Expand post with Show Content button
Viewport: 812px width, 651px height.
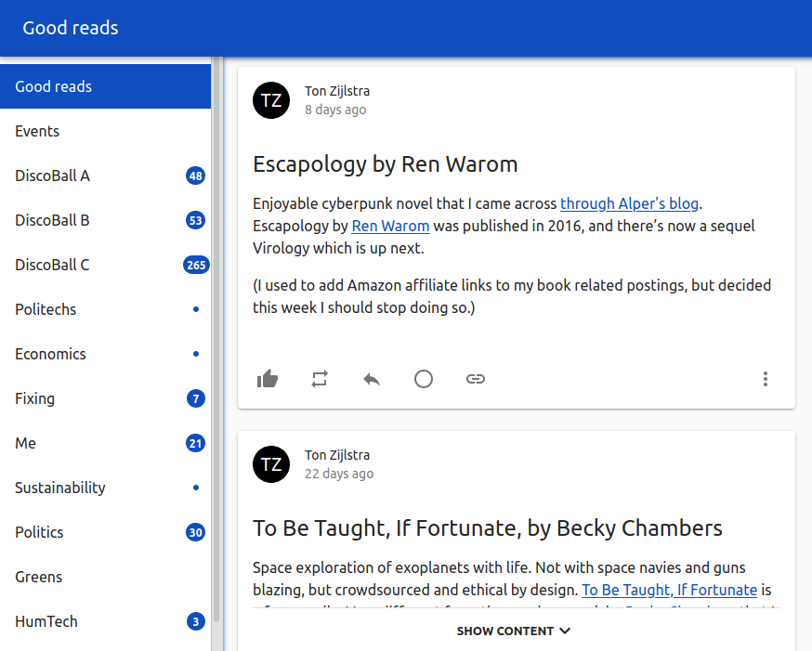[x=513, y=631]
